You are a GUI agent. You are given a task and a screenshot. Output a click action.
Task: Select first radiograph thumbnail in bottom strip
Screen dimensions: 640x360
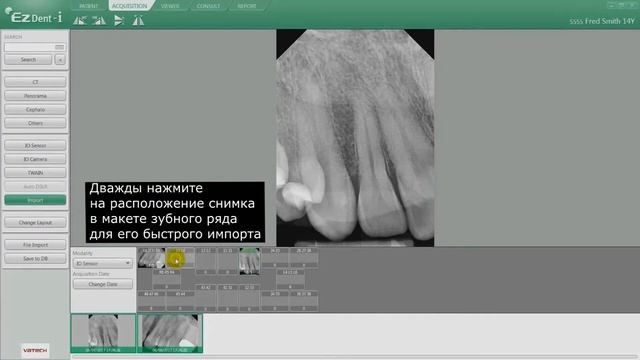[103, 333]
